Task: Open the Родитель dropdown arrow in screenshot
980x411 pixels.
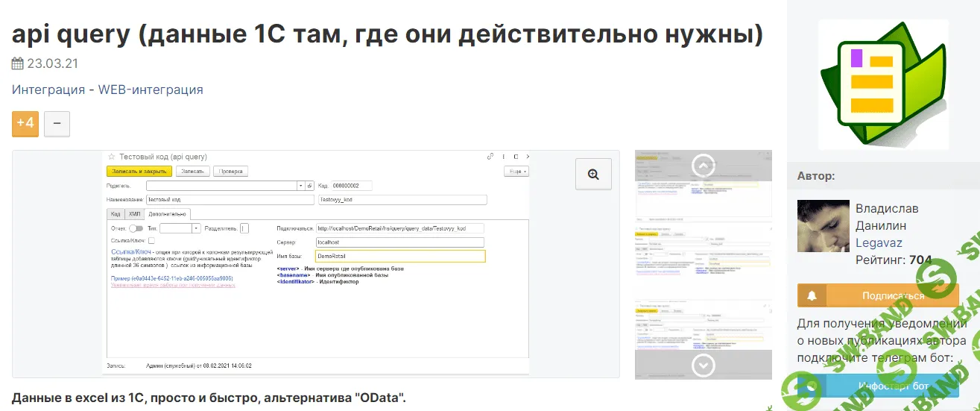Action: [301, 186]
